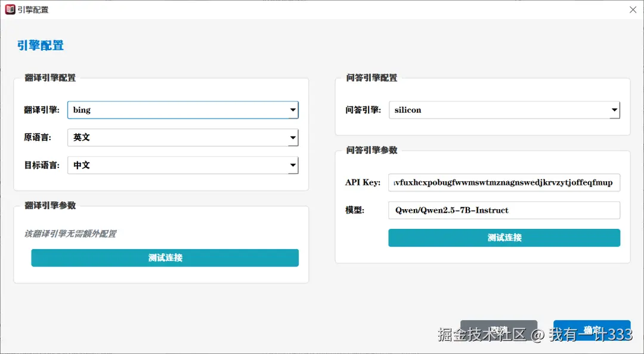Viewport: 644px width, 354px height.
Task: Click the 问答引擎配置 group title
Action: pyautogui.click(x=371, y=77)
